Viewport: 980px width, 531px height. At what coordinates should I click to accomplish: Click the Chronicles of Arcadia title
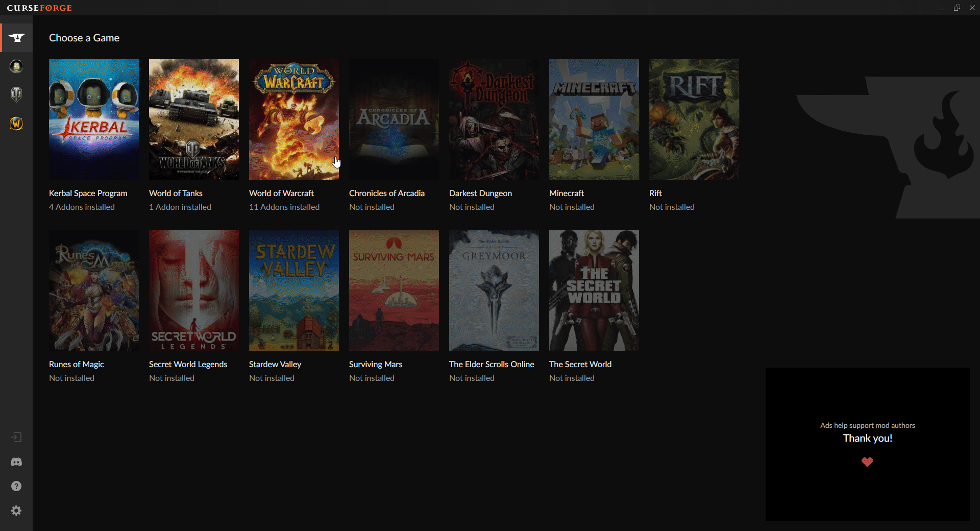pyautogui.click(x=387, y=194)
